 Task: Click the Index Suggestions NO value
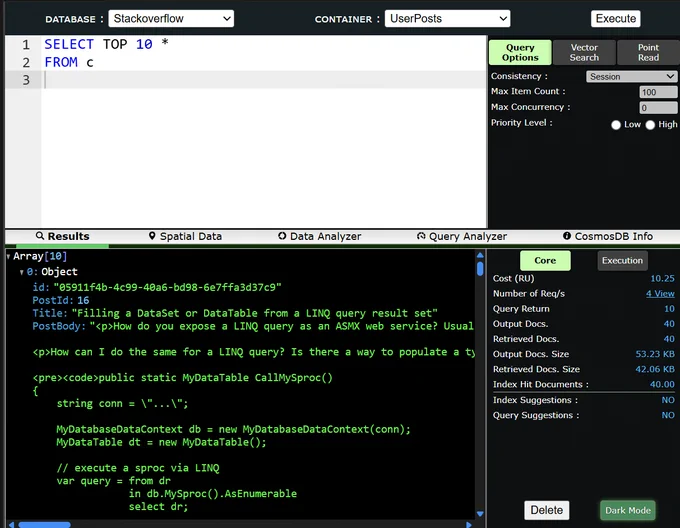pyautogui.click(x=668, y=400)
